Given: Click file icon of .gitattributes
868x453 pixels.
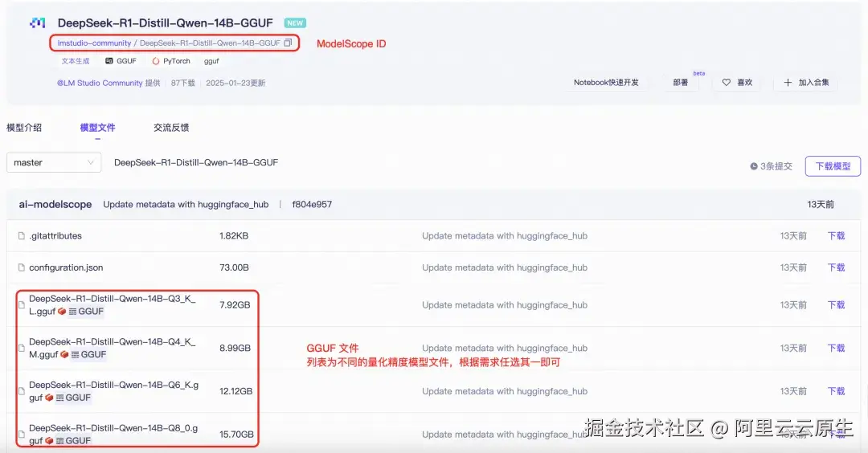Looking at the screenshot, I should tap(22, 235).
